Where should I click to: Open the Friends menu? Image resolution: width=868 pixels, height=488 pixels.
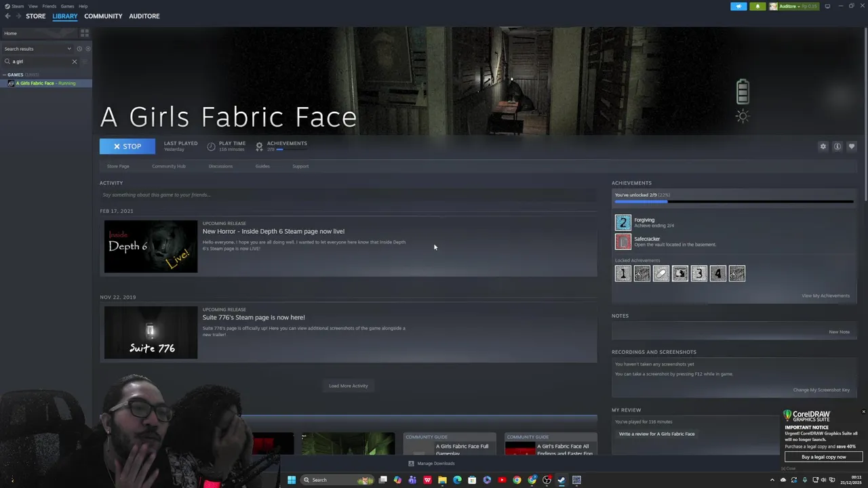click(49, 6)
